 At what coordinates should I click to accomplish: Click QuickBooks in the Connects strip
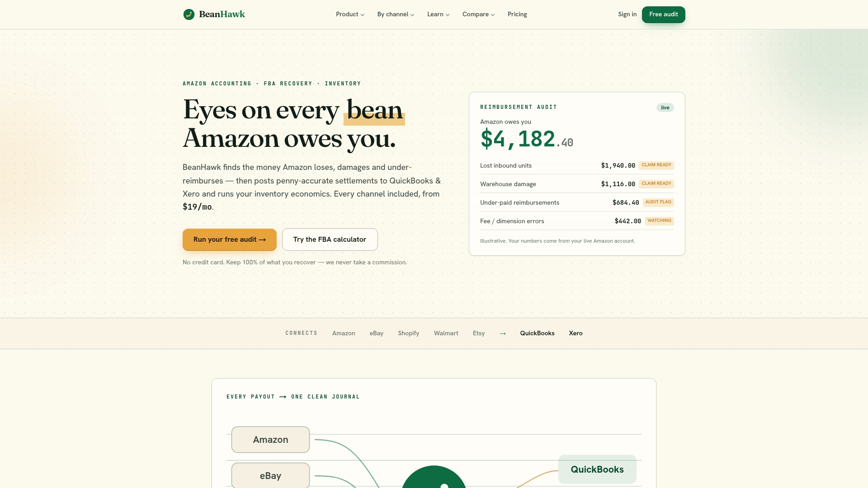pyautogui.click(x=537, y=333)
